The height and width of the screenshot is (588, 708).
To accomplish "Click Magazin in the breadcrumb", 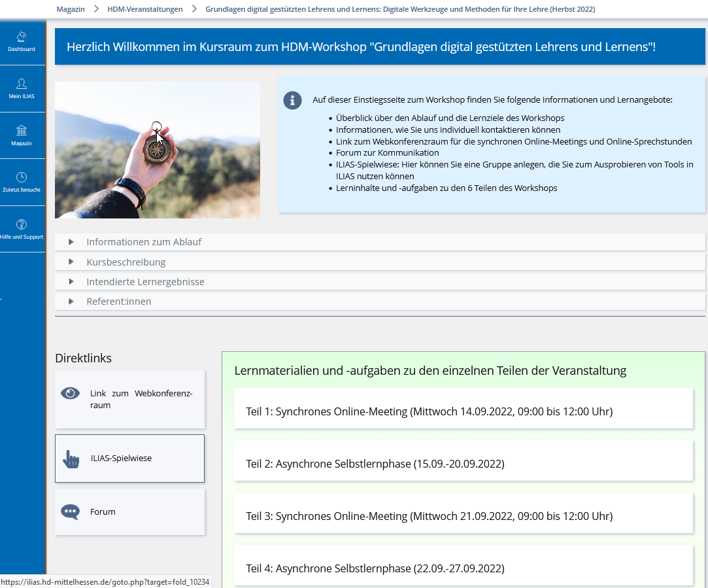I will (x=71, y=9).
